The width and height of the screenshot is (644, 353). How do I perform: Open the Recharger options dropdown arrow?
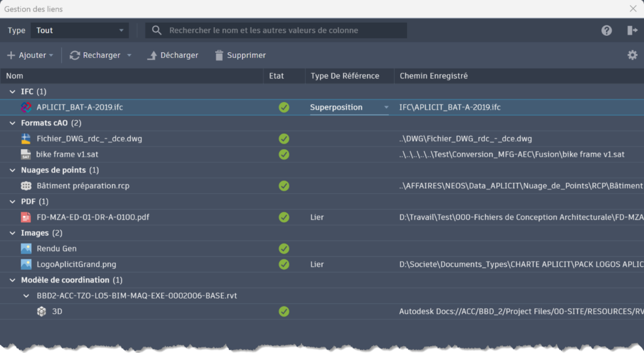click(x=129, y=55)
